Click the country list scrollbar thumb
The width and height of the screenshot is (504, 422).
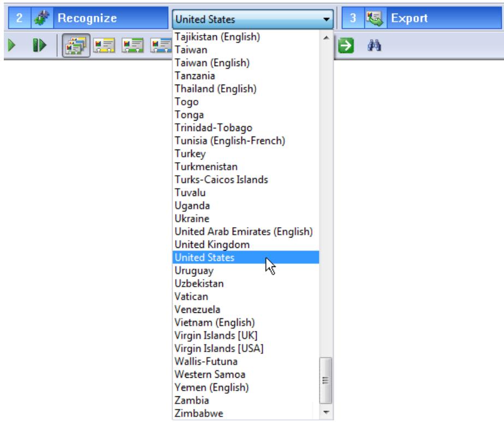click(325, 380)
